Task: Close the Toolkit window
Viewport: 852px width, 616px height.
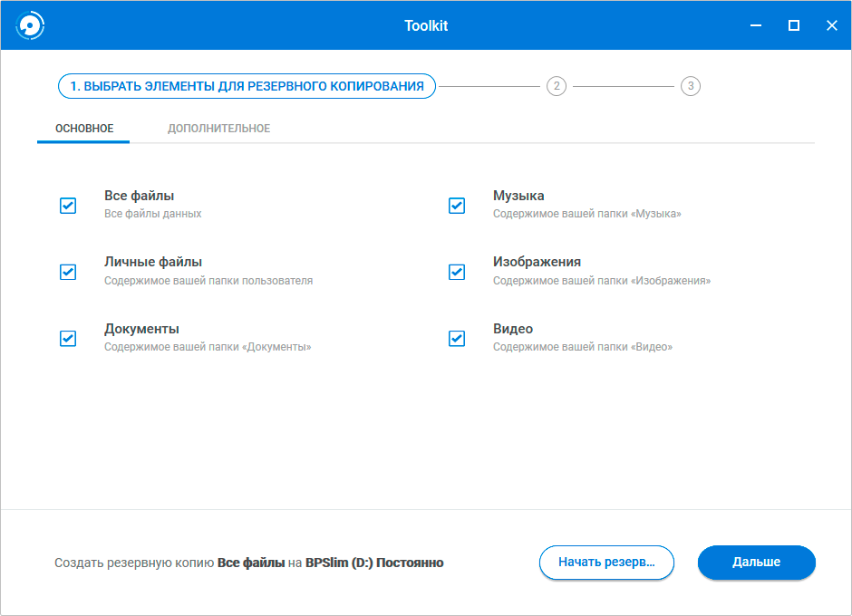Action: pos(832,25)
